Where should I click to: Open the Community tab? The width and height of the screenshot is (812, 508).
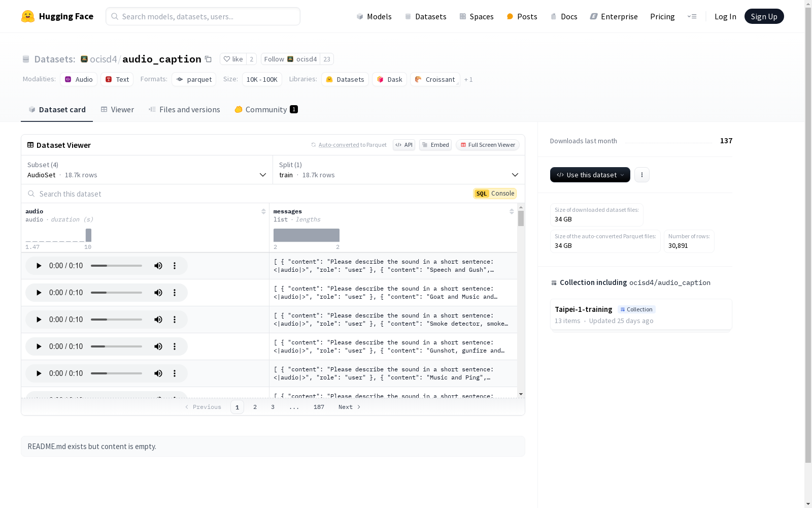pyautogui.click(x=266, y=109)
